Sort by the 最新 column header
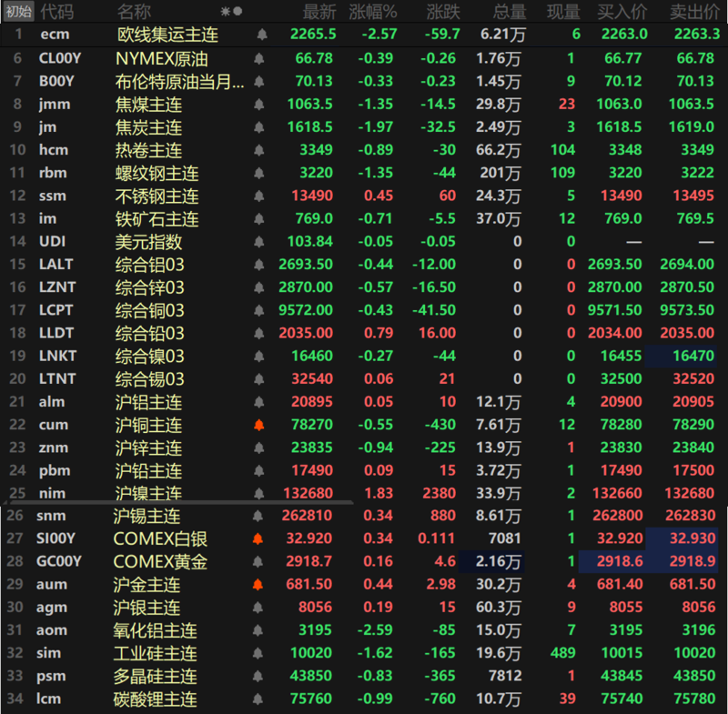728x714 pixels. pyautogui.click(x=318, y=12)
